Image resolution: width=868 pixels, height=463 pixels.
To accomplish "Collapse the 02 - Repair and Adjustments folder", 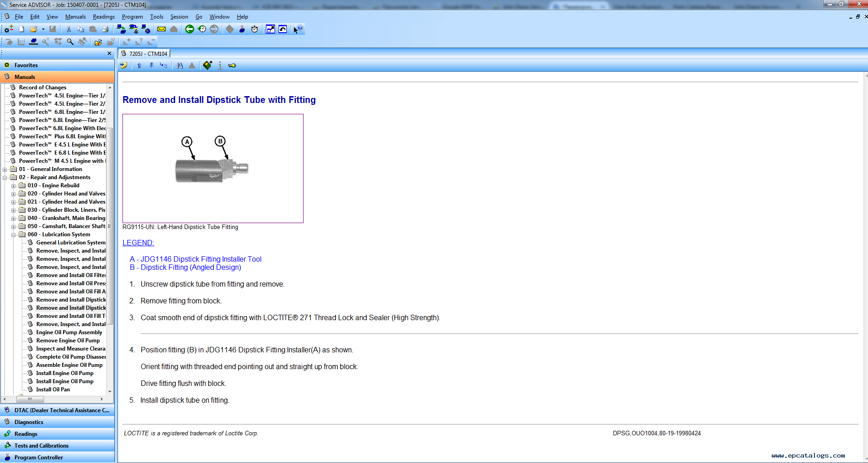I will pos(5,177).
